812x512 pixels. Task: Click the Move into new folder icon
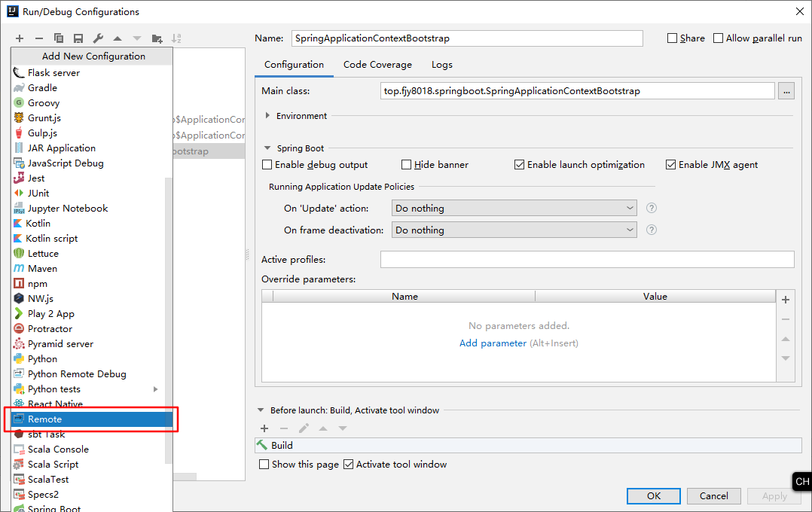[157, 38]
